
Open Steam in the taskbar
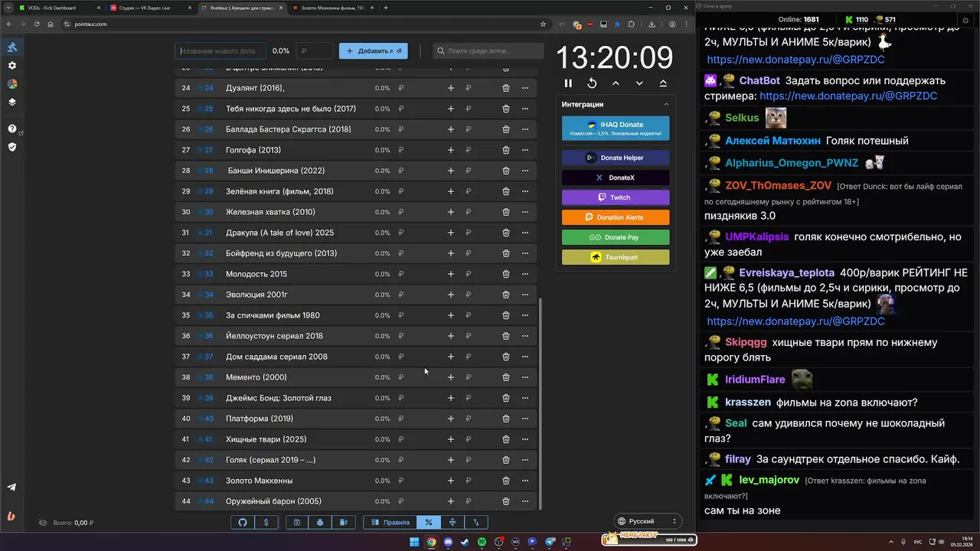point(465,542)
